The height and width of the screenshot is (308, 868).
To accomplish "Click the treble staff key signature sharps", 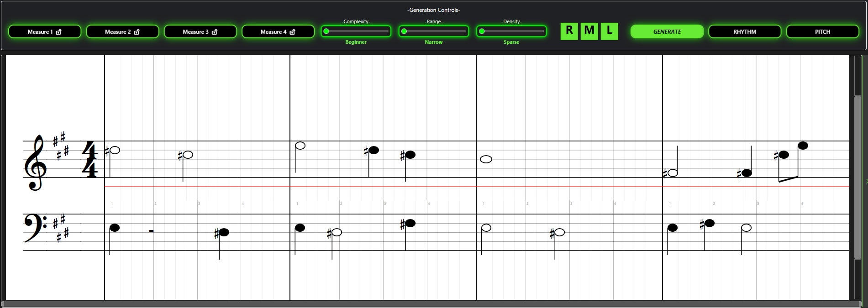I will 61,146.
